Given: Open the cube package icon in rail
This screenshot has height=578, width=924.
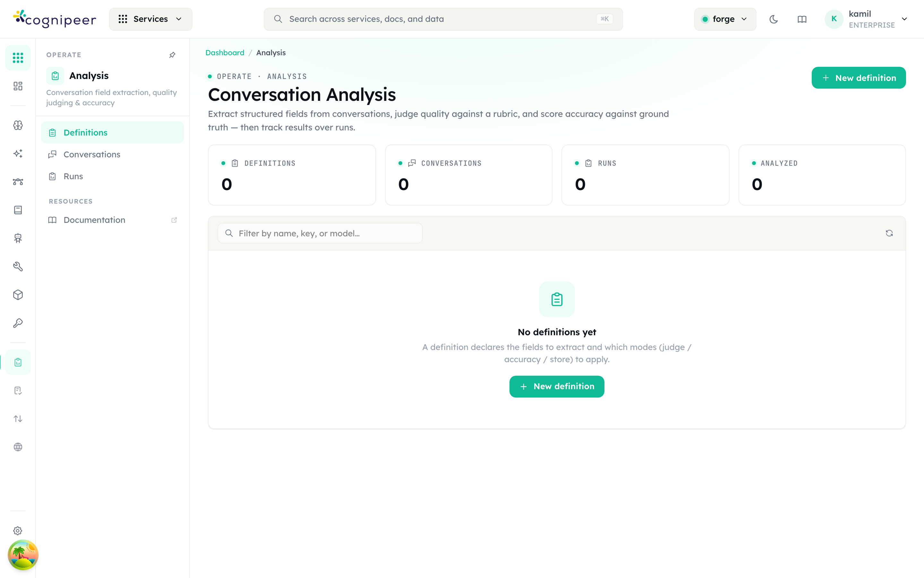Looking at the screenshot, I should pos(18,295).
